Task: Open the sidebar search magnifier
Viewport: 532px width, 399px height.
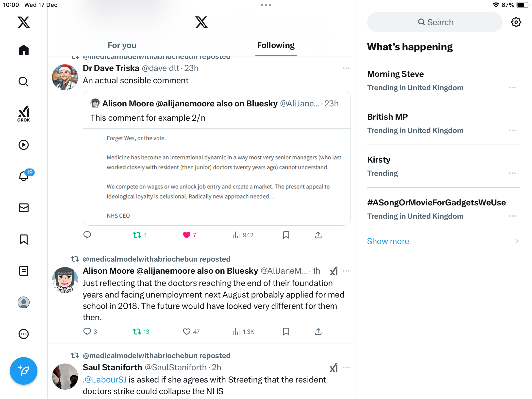Action: [x=24, y=82]
